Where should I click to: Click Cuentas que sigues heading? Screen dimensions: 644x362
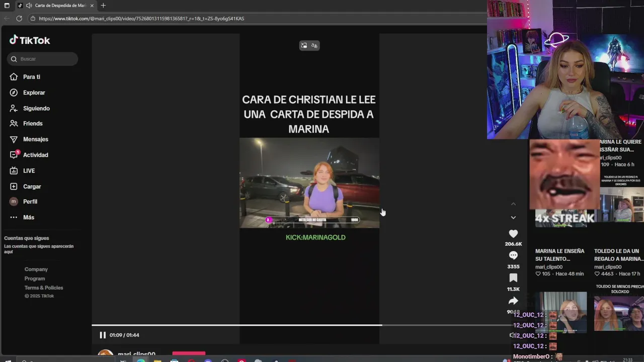pyautogui.click(x=27, y=238)
